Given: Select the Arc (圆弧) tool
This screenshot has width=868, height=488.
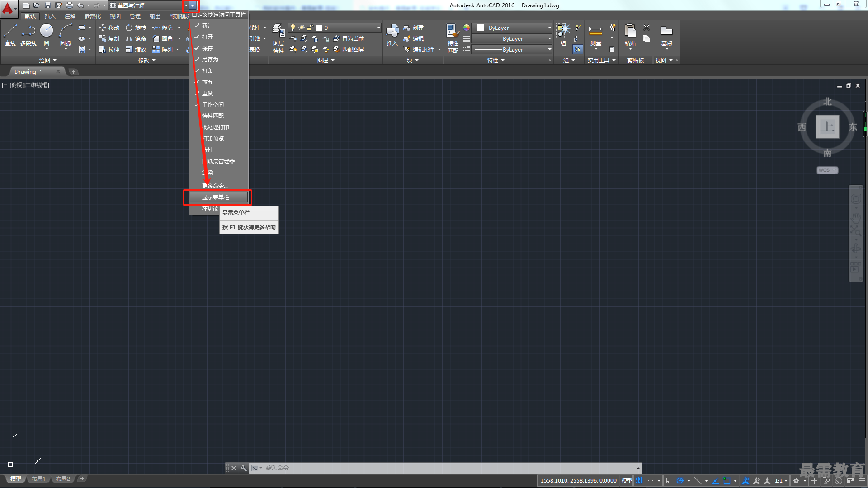Looking at the screenshot, I should pos(66,35).
